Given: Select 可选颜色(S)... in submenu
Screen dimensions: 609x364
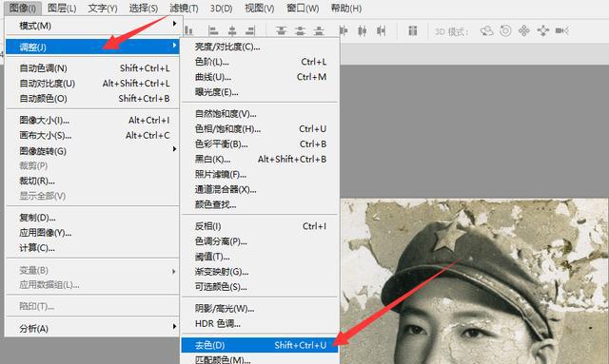Looking at the screenshot, I should (x=260, y=287).
